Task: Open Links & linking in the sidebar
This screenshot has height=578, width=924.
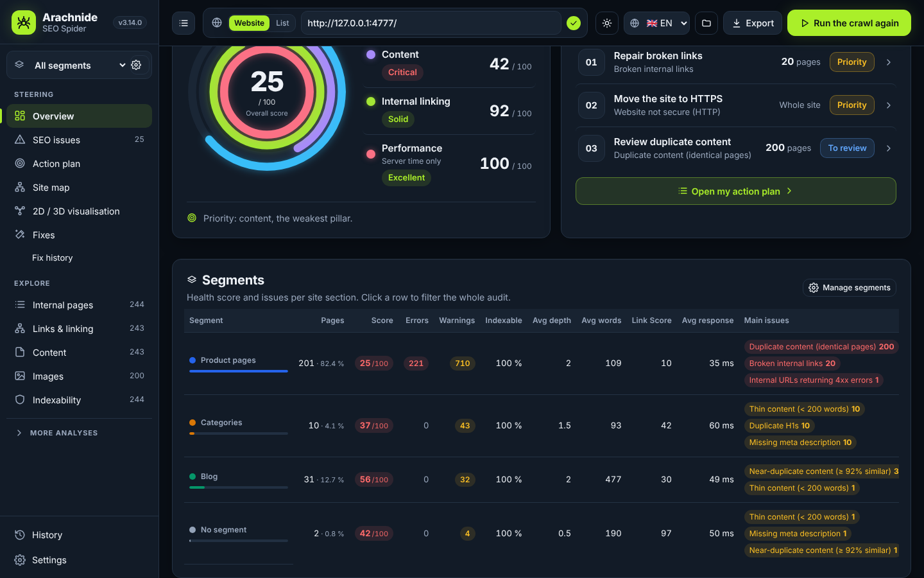Action: click(79, 328)
